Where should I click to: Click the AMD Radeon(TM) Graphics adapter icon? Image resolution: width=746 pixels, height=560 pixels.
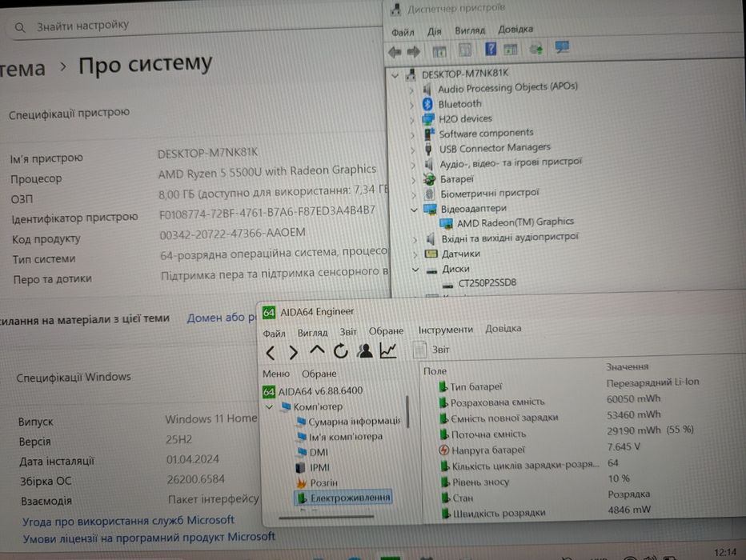pyautogui.click(x=446, y=223)
